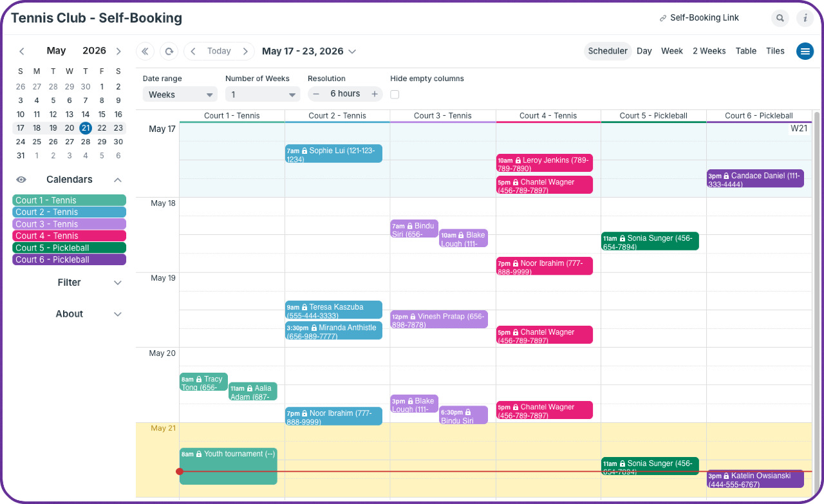The height and width of the screenshot is (504, 824).
Task: Expand the About section
Action: [x=118, y=314]
